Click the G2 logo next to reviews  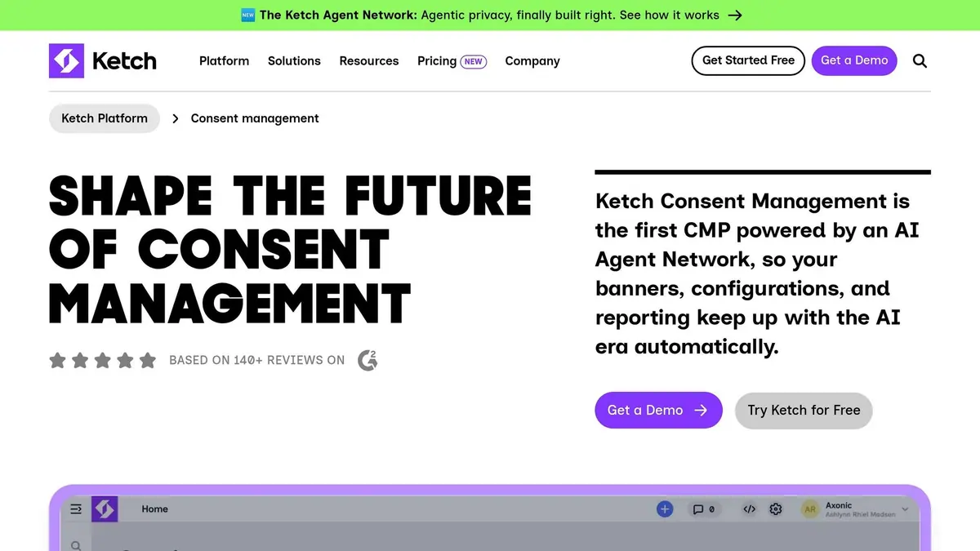(367, 360)
